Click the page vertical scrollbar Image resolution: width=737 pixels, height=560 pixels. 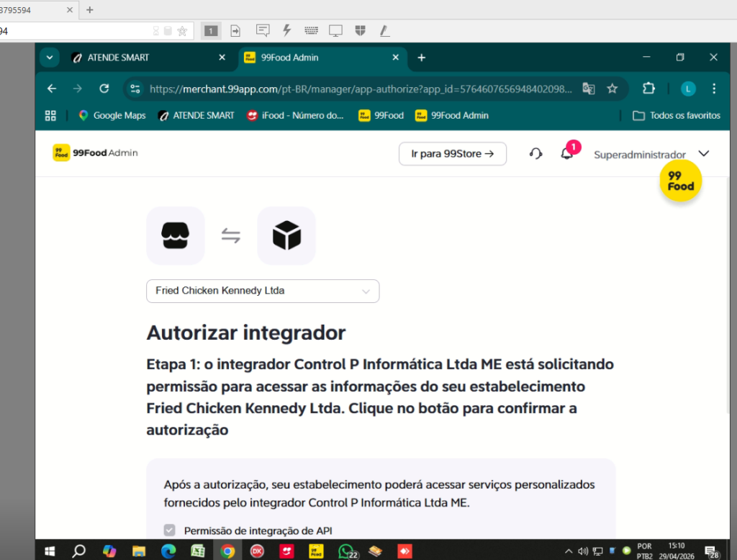tap(728, 297)
